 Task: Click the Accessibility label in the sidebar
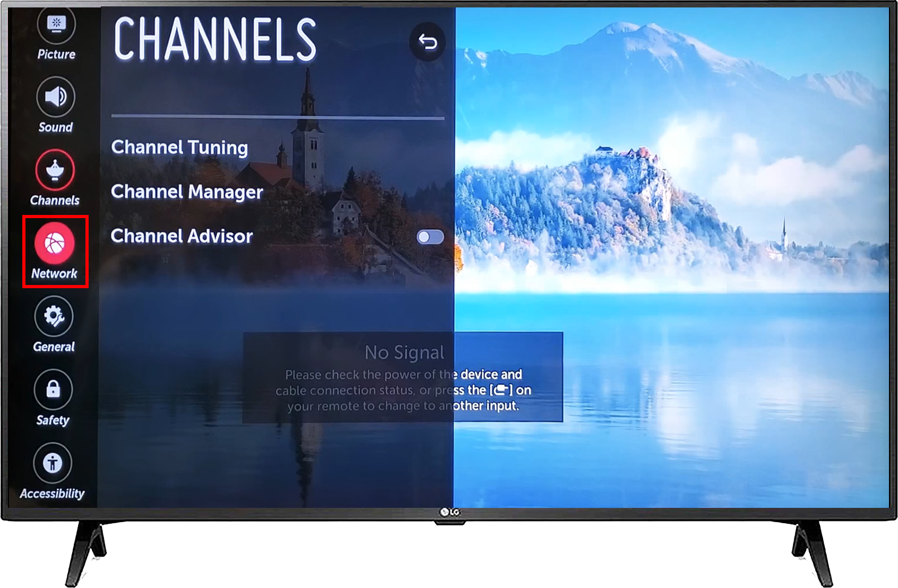coord(52,494)
